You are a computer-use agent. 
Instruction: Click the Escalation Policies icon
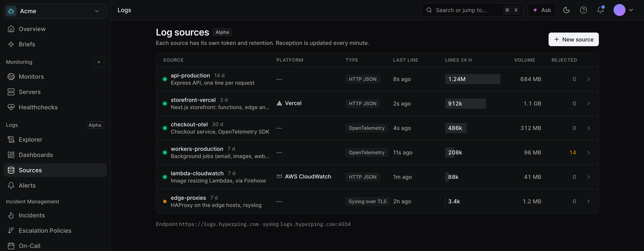tap(11, 231)
